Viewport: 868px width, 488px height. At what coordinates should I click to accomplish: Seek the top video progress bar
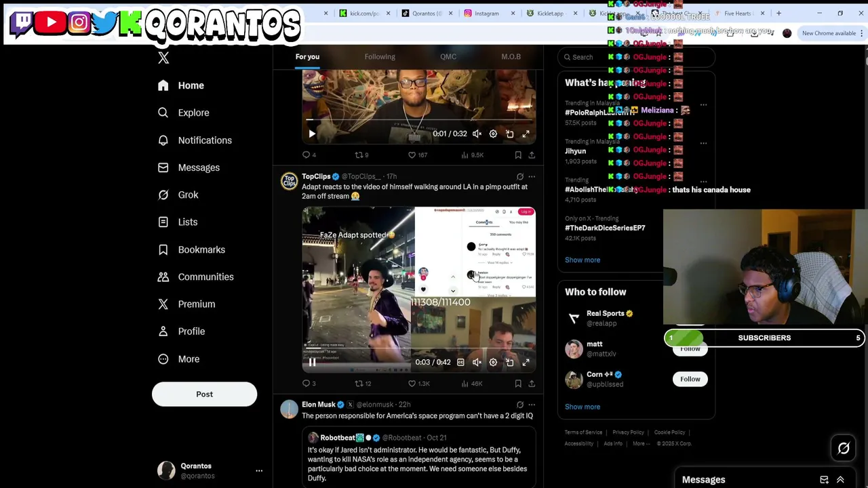418,120
